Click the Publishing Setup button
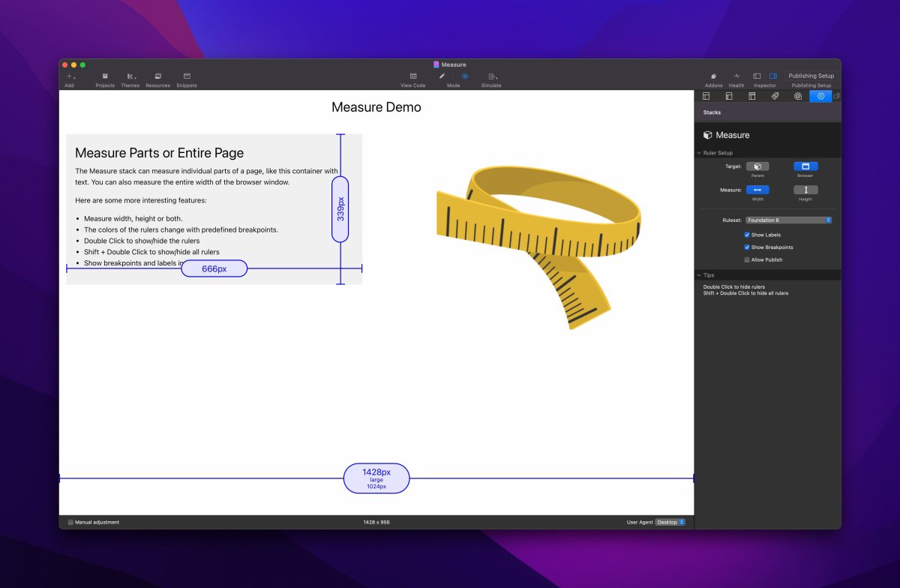Screen dimensions: 900x588 click(811, 76)
